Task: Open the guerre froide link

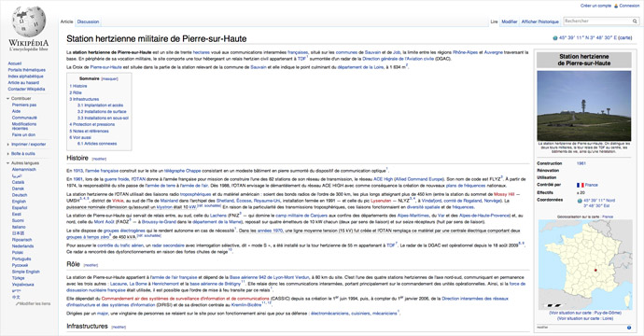Action: (117, 179)
